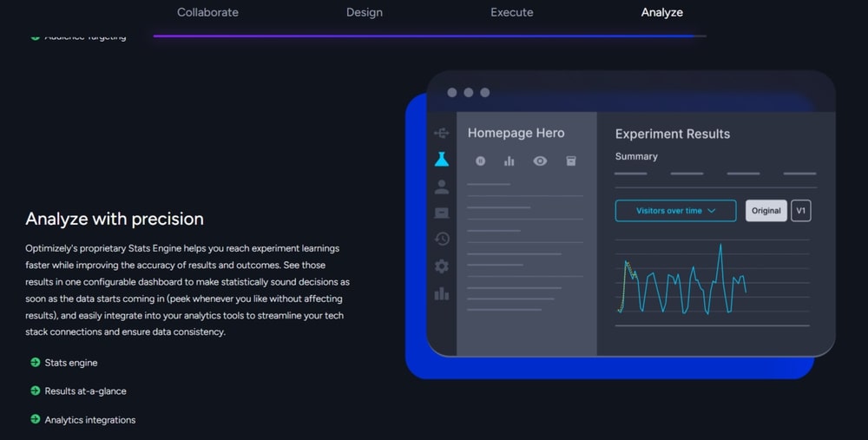The width and height of the screenshot is (868, 440).
Task: Switch to the Collaborate tab
Action: [207, 12]
